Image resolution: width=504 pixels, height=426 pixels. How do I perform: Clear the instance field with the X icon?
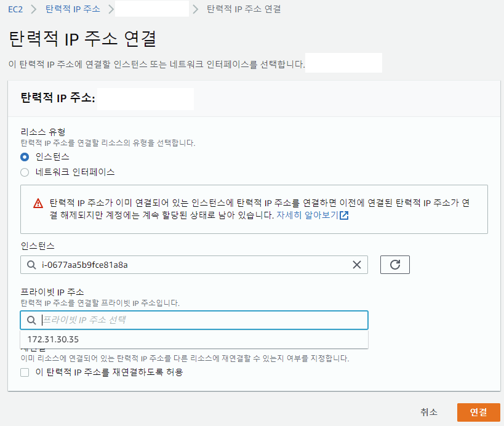357,265
